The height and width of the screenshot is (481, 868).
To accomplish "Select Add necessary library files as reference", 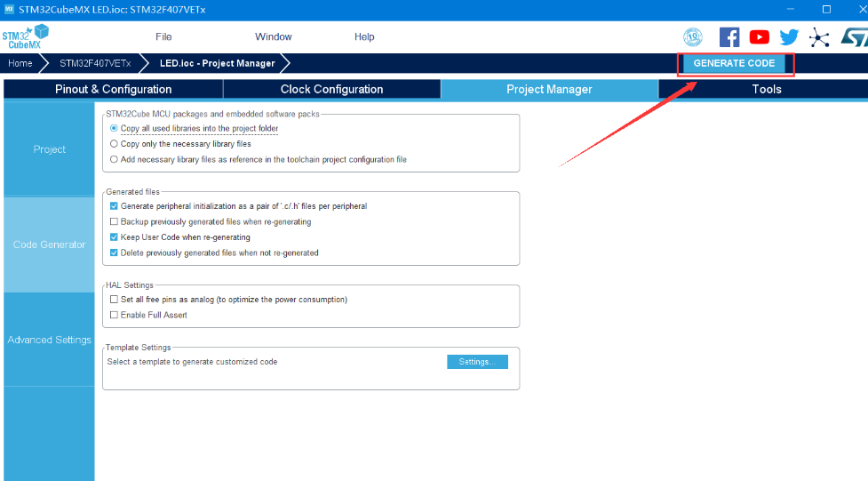I will (x=114, y=159).
